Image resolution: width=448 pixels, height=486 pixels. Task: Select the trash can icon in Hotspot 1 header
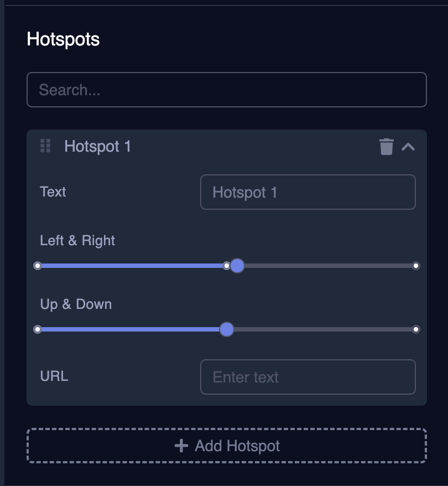pos(386,147)
